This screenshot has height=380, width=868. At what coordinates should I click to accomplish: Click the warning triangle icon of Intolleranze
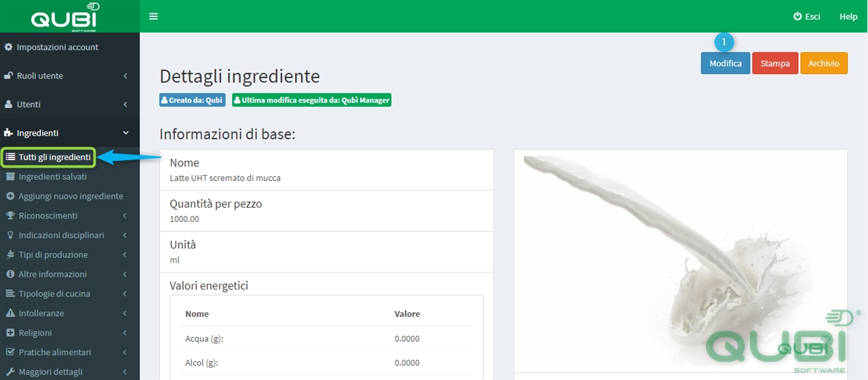pyautogui.click(x=10, y=313)
